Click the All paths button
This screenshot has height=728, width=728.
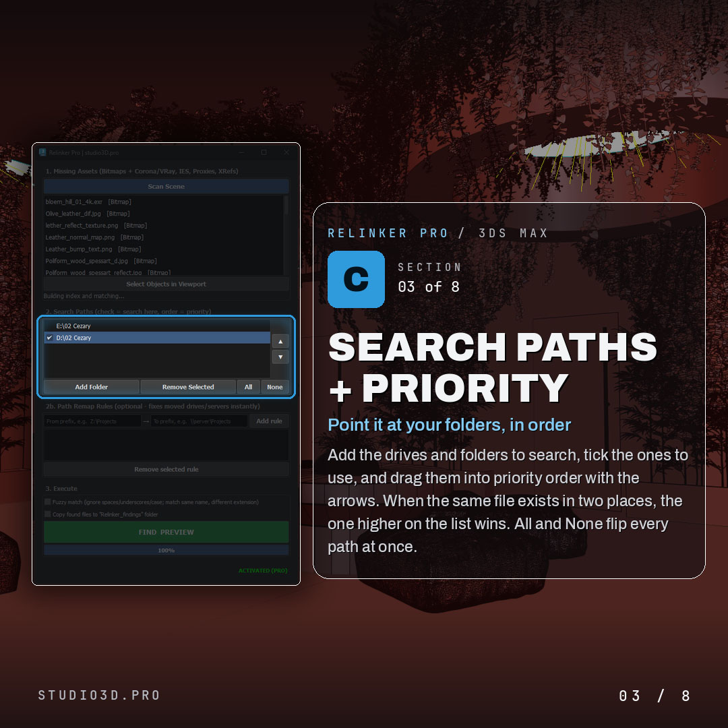coord(248,387)
